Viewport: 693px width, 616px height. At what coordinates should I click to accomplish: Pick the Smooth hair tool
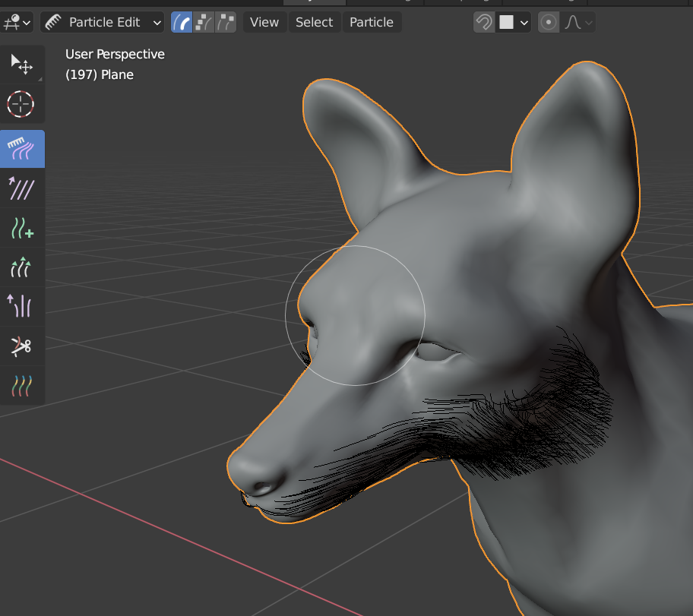(x=21, y=188)
